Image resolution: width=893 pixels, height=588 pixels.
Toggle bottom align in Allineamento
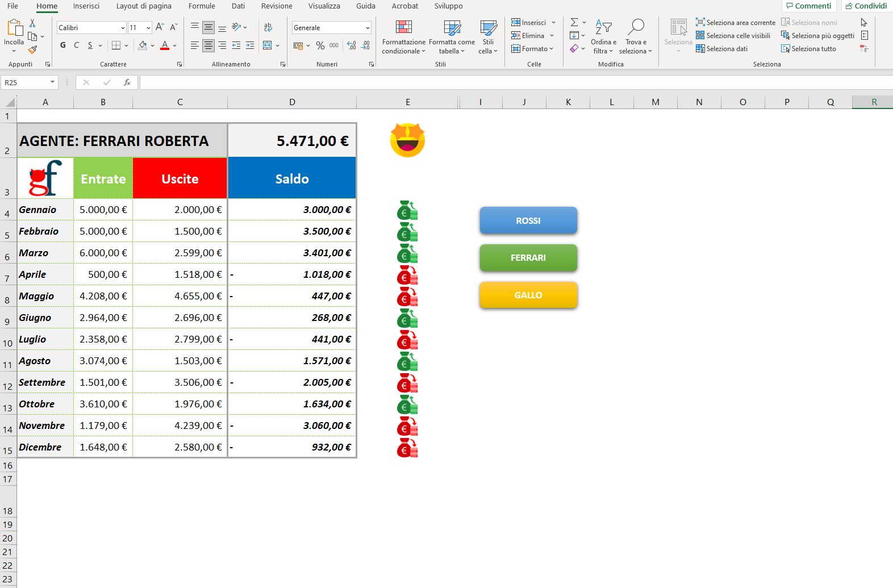pyautogui.click(x=222, y=27)
